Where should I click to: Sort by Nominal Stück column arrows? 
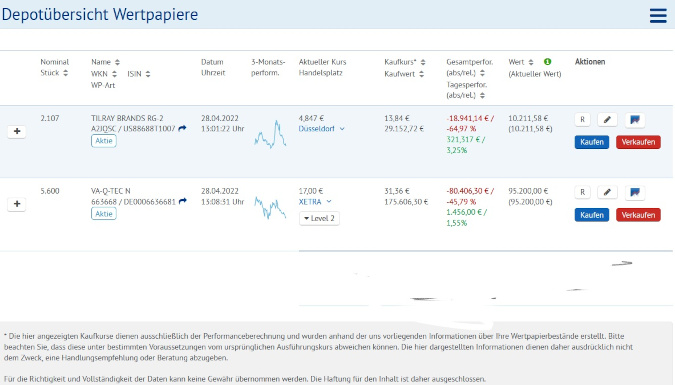pyautogui.click(x=65, y=73)
